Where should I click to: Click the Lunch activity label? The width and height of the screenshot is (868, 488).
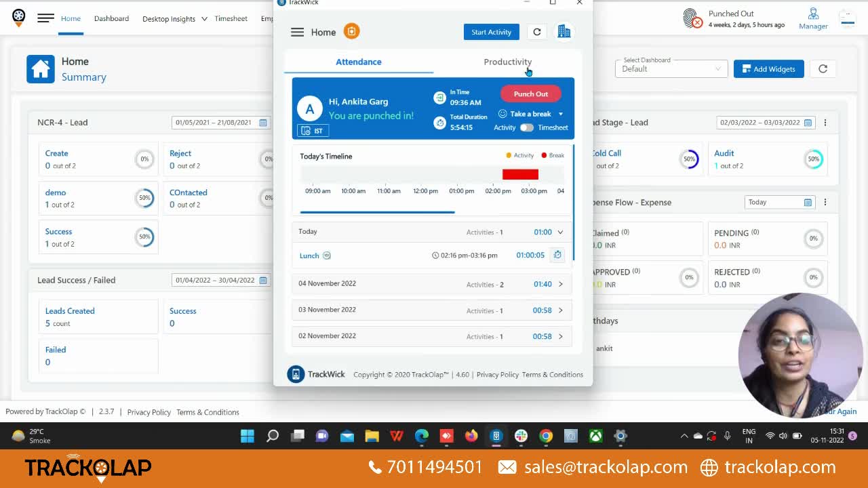coord(309,256)
